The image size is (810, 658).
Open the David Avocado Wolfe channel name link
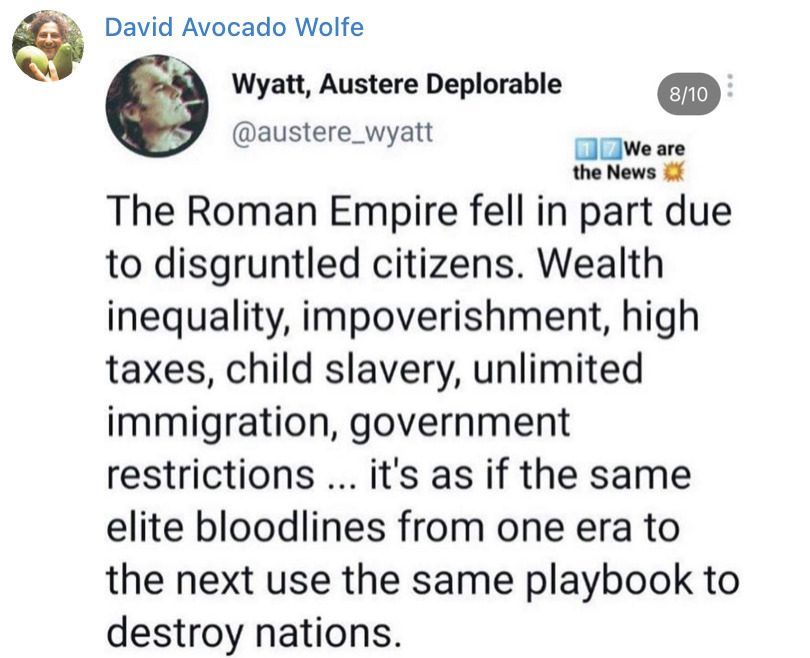coord(234,27)
